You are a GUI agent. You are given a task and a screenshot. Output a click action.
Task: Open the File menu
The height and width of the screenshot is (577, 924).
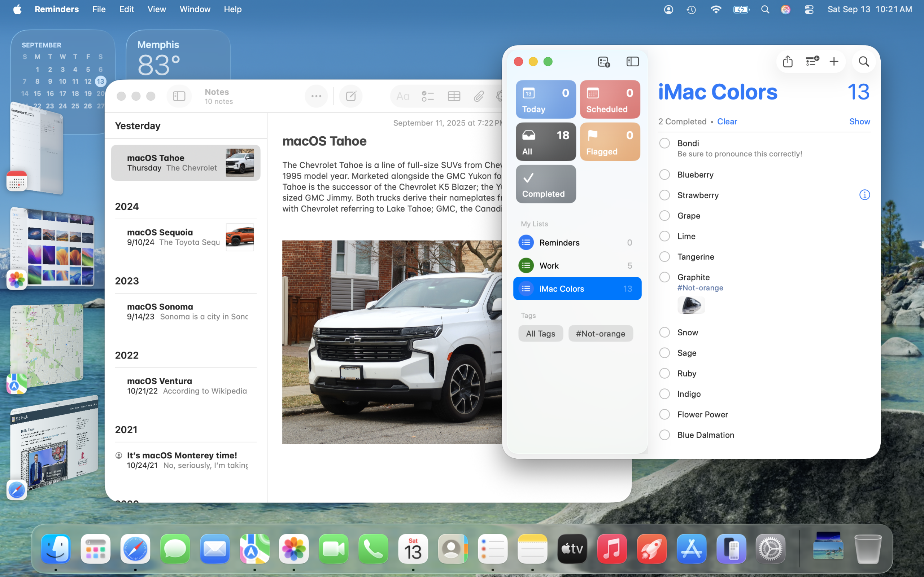[x=99, y=9]
